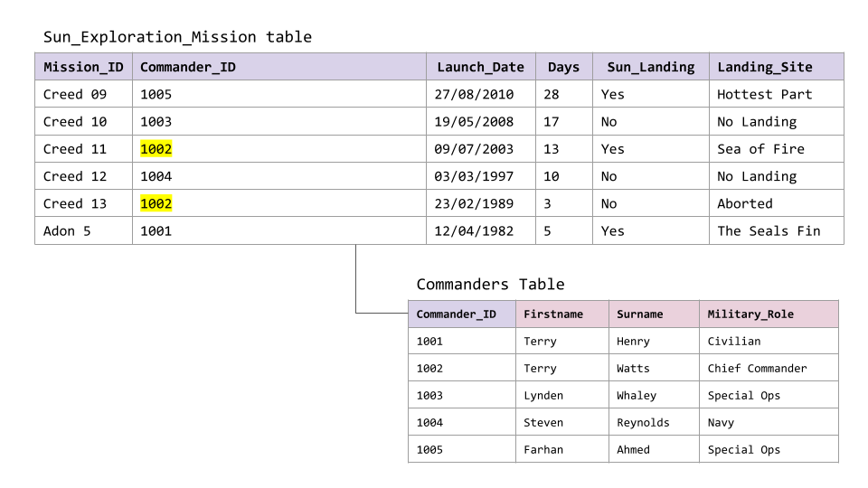Click the Aborted landing site cell
The width and height of the screenshot is (868, 488).
click(x=776, y=203)
